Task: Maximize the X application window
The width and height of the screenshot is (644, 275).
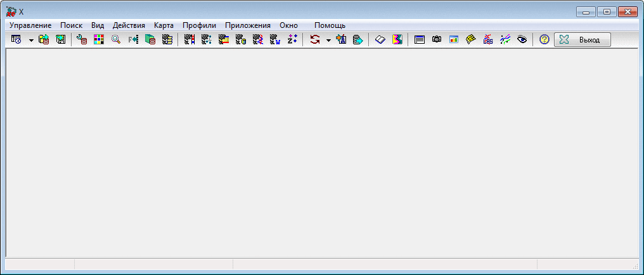Action: click(606, 12)
